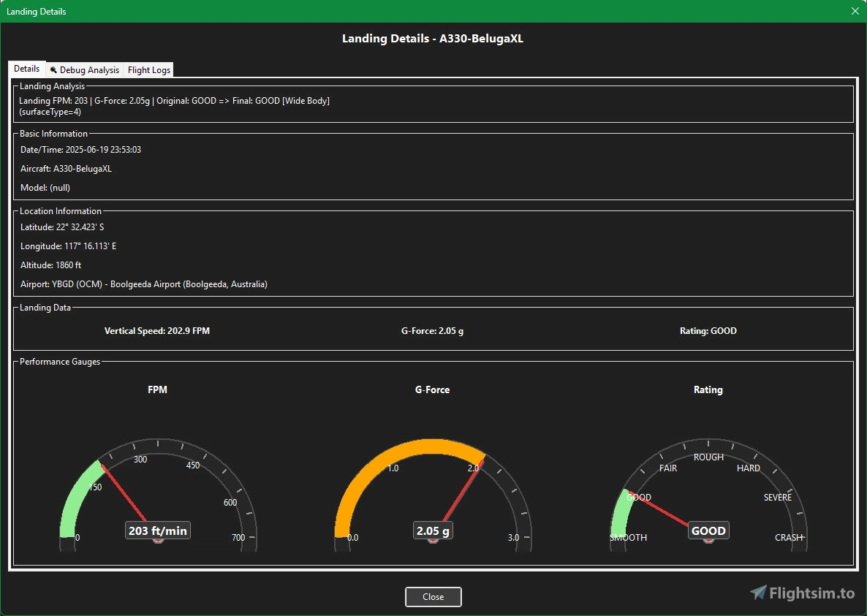
Task: Click the Flightsim.to paper plane logo
Action: (x=758, y=593)
